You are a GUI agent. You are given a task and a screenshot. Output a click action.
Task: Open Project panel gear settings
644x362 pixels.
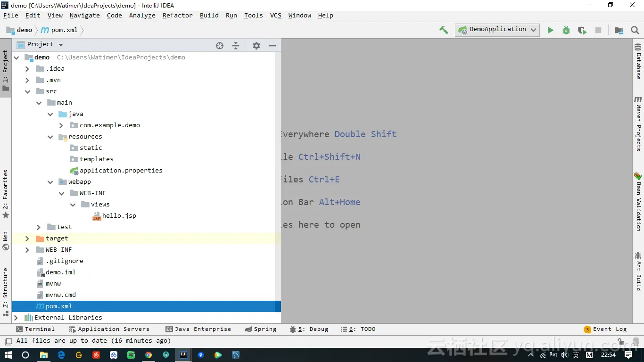pos(256,46)
